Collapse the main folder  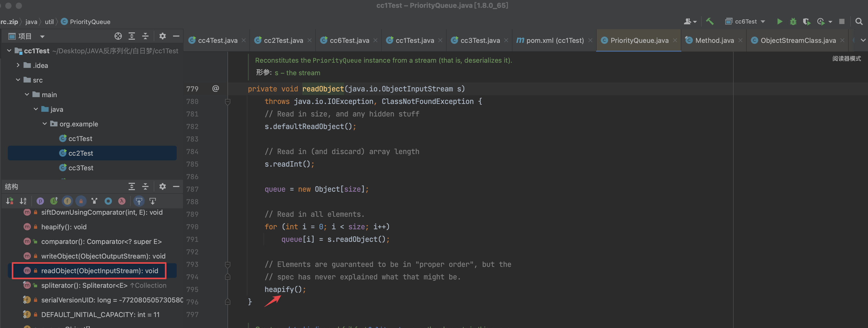[x=27, y=95]
